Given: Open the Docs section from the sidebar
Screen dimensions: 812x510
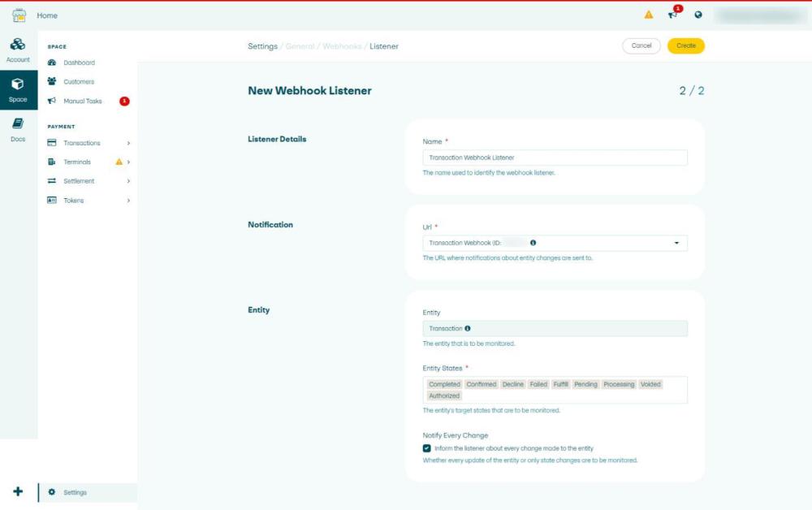Looking at the screenshot, I should tap(17, 127).
